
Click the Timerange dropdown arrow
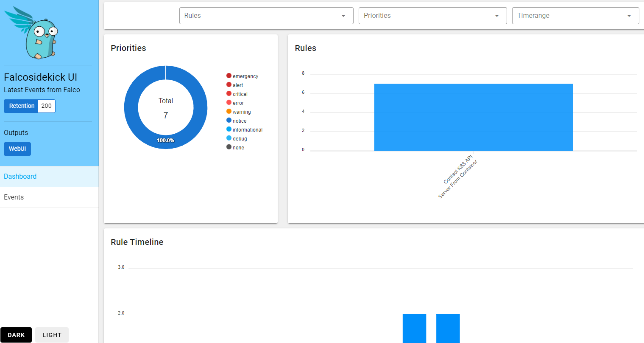click(629, 16)
